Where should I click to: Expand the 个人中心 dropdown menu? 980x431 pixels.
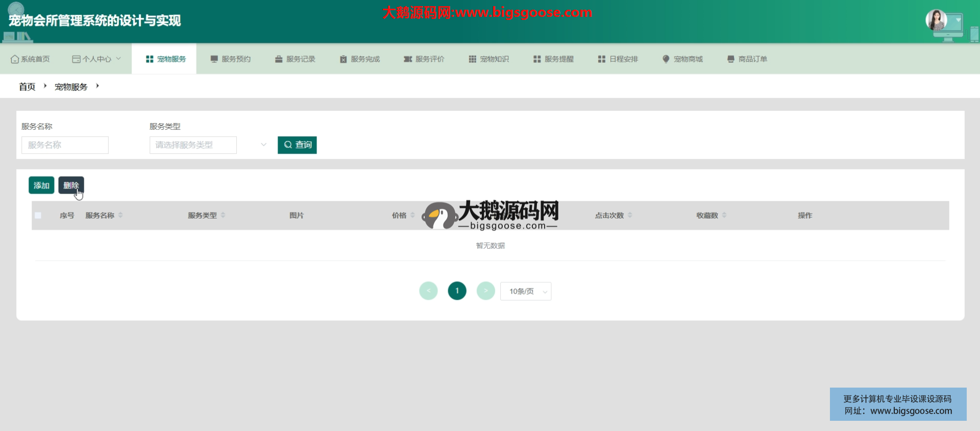[97, 59]
